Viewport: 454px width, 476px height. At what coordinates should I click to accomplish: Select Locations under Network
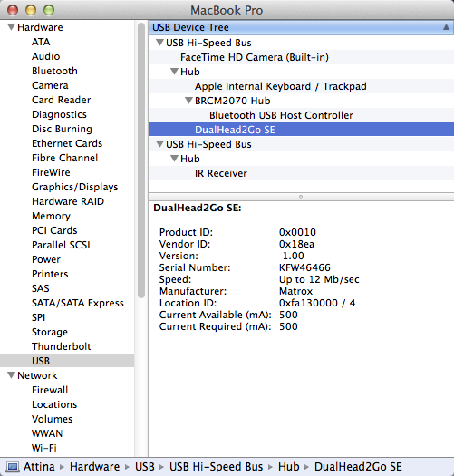[x=54, y=404]
